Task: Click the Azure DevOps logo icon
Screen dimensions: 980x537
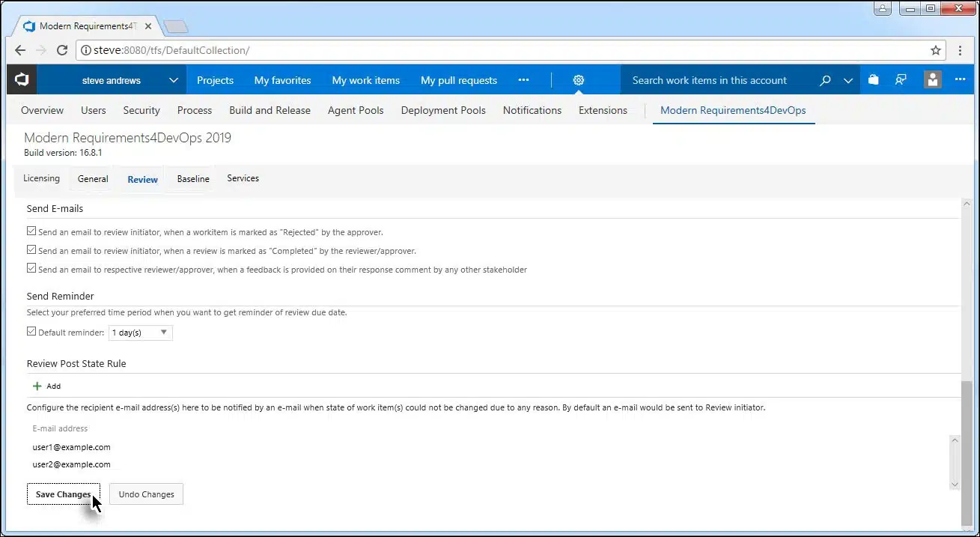Action: pos(22,80)
